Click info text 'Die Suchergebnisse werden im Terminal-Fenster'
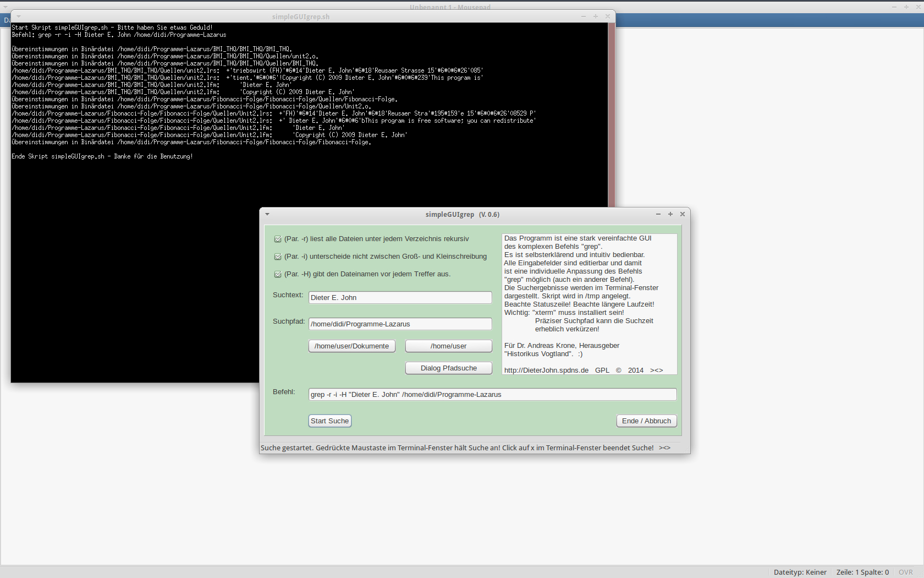The height and width of the screenshot is (578, 924). pyautogui.click(x=581, y=288)
